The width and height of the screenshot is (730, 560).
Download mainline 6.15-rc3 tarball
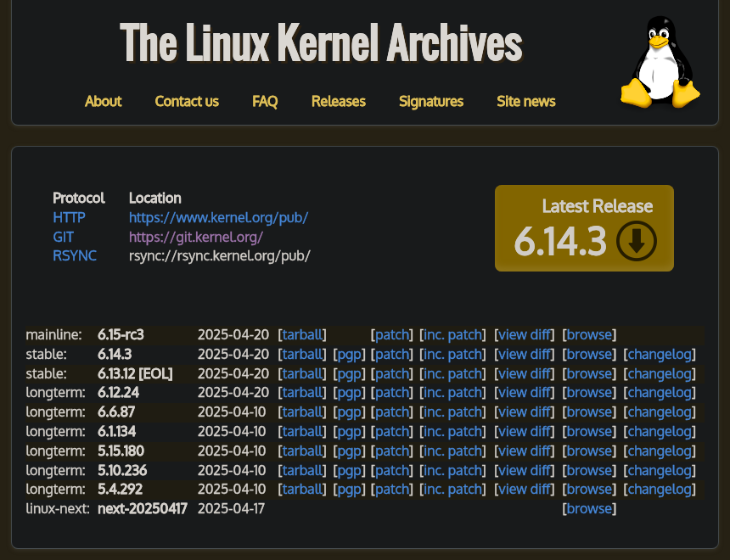coord(302,334)
